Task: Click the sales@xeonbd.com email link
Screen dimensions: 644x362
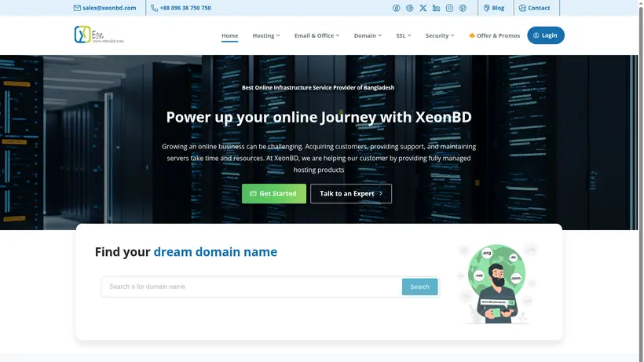Action: click(109, 8)
